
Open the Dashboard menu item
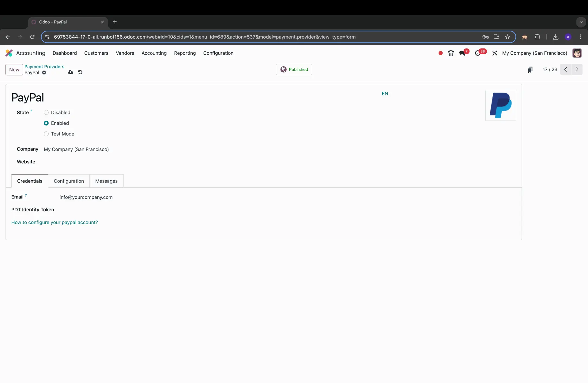pyautogui.click(x=65, y=53)
